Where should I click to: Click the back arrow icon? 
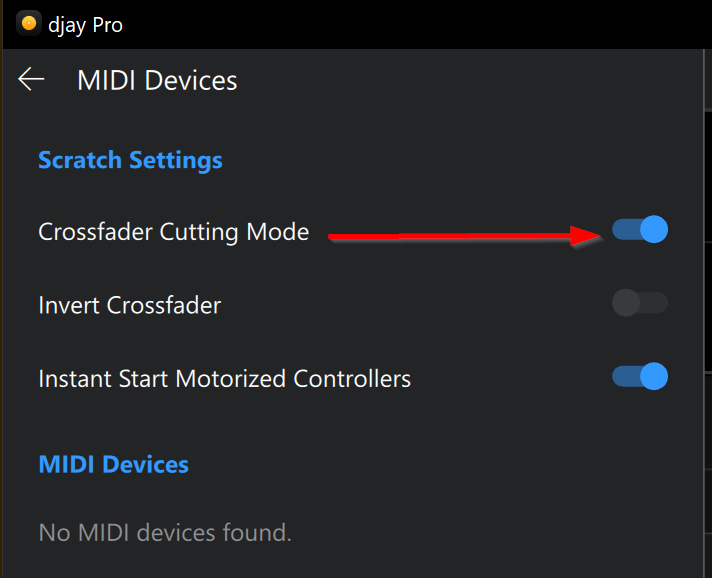pyautogui.click(x=32, y=80)
